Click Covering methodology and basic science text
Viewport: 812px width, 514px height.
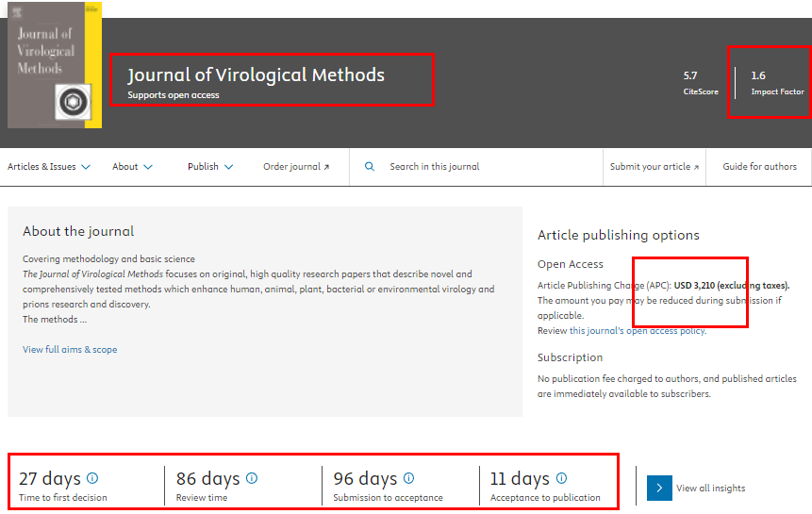108,258
